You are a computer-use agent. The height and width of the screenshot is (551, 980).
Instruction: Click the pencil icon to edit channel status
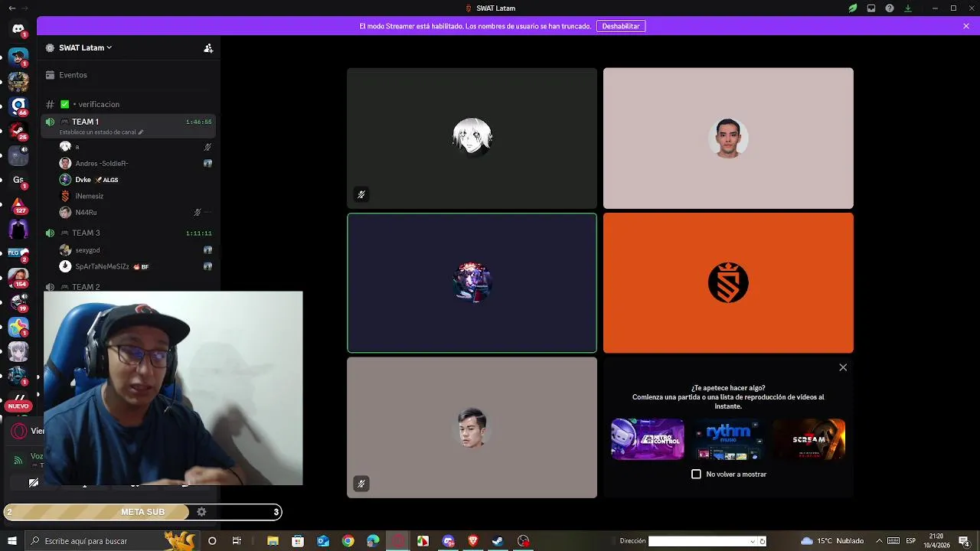[x=141, y=132]
